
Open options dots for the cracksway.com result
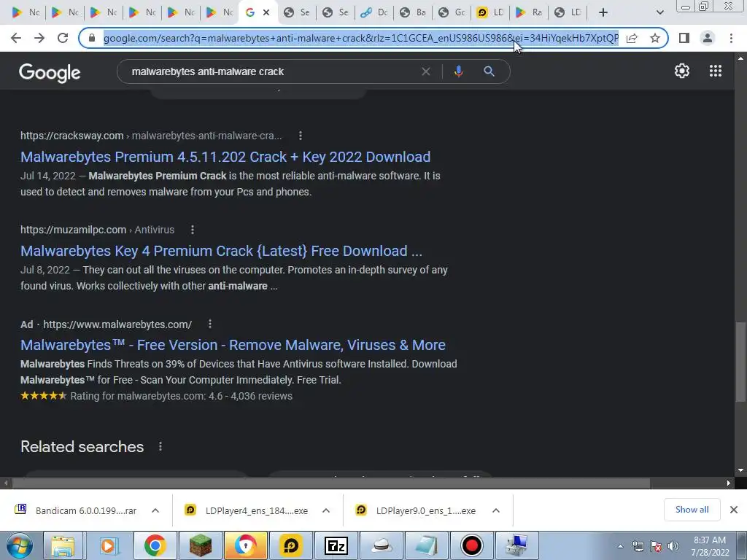click(300, 136)
